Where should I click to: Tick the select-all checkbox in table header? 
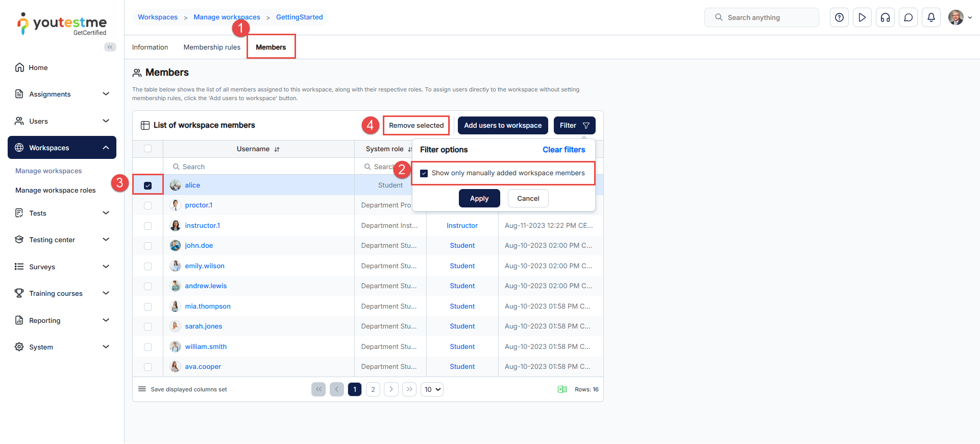148,149
